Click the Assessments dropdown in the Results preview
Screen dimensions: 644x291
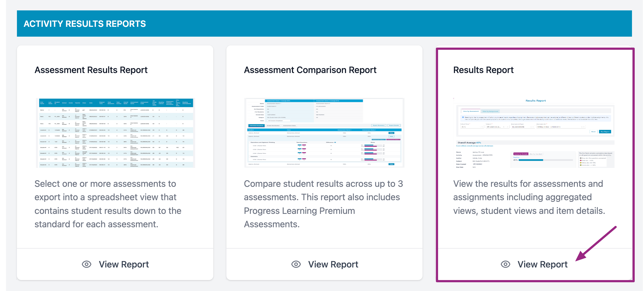tap(561, 127)
